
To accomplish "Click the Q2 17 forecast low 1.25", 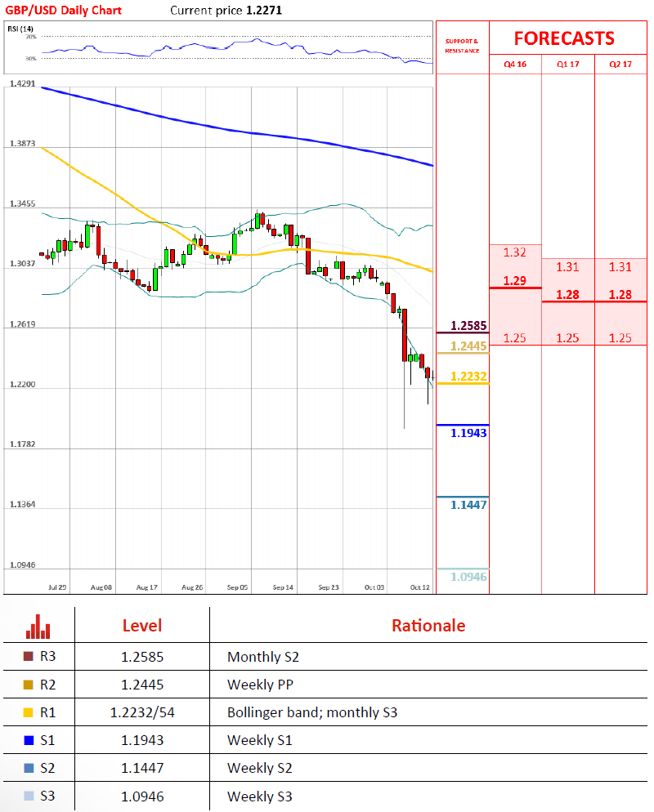I will coord(620,338).
